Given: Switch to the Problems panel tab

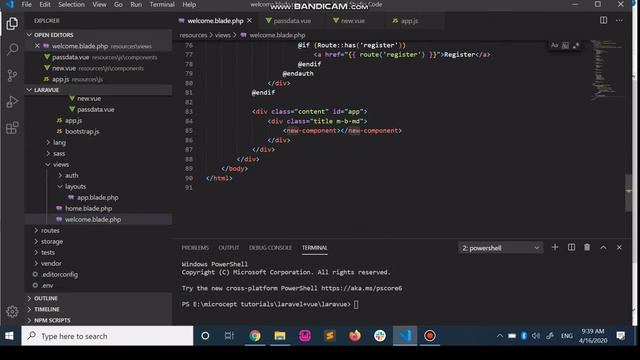Looking at the screenshot, I should (x=195, y=248).
